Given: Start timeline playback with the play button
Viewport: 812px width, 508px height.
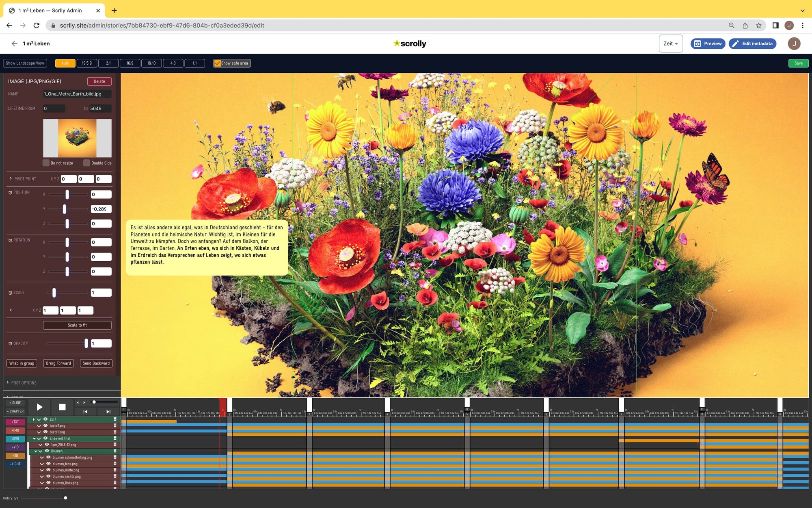Looking at the screenshot, I should coord(39,407).
